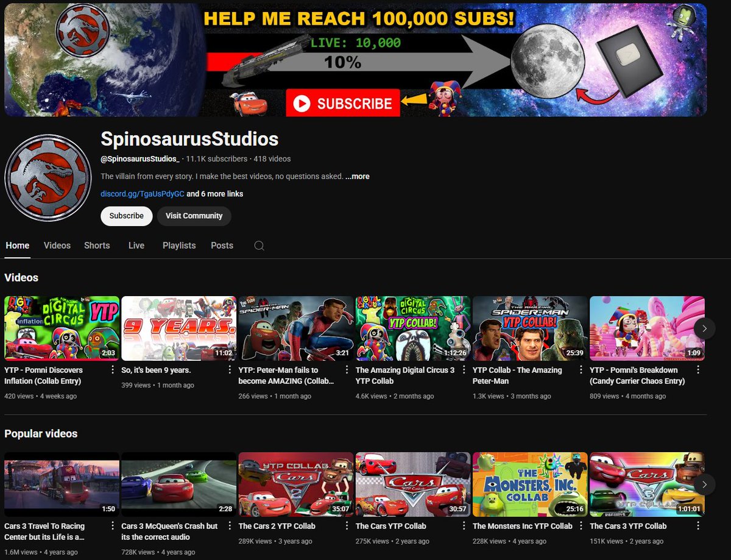
Task: Open 'The Amazing Digital Circus 3 YTP Collab' title
Action: coord(405,375)
